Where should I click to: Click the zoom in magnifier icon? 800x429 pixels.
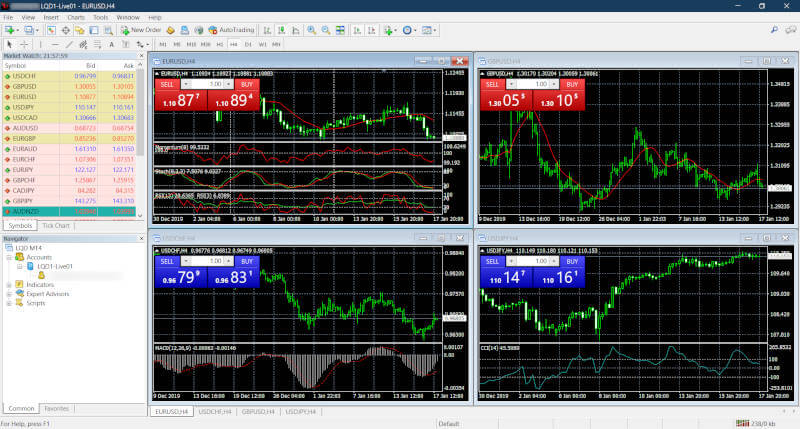(x=311, y=31)
